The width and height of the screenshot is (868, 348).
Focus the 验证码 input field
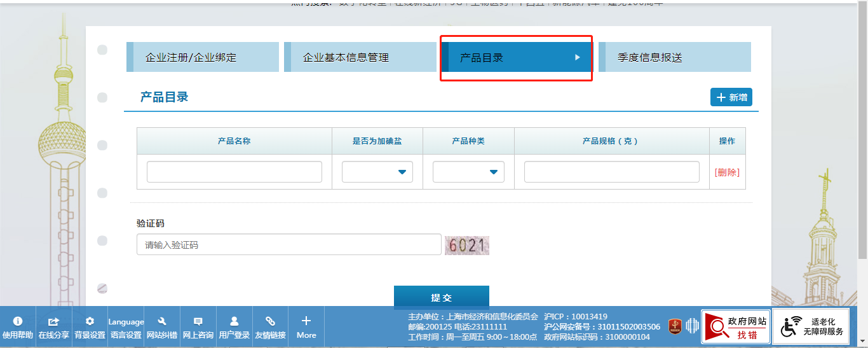tap(288, 244)
